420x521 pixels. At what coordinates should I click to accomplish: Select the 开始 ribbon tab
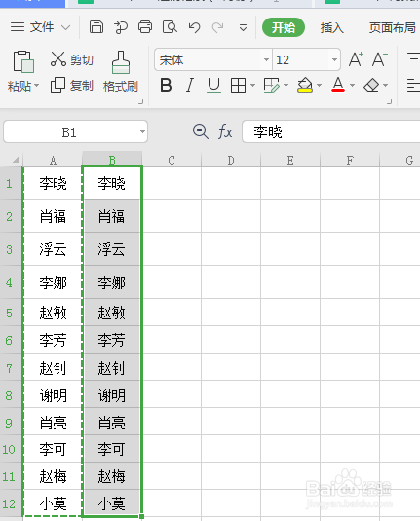pyautogui.click(x=284, y=27)
